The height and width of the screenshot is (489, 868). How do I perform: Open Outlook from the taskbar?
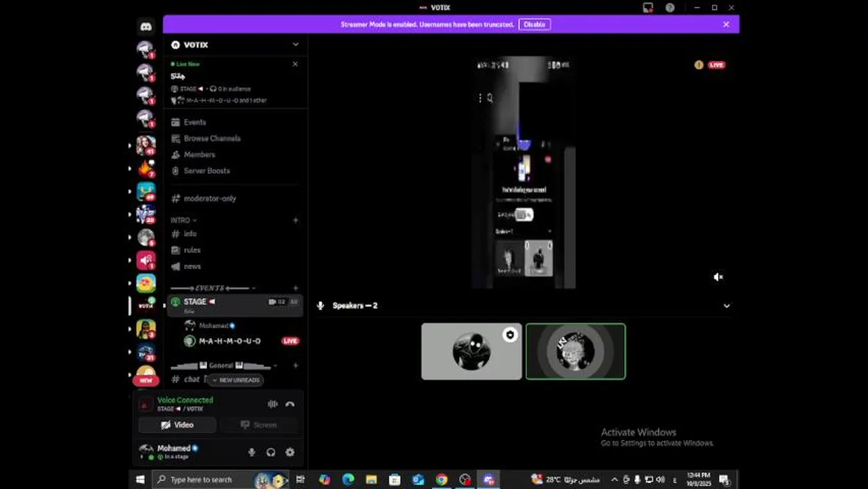point(418,479)
